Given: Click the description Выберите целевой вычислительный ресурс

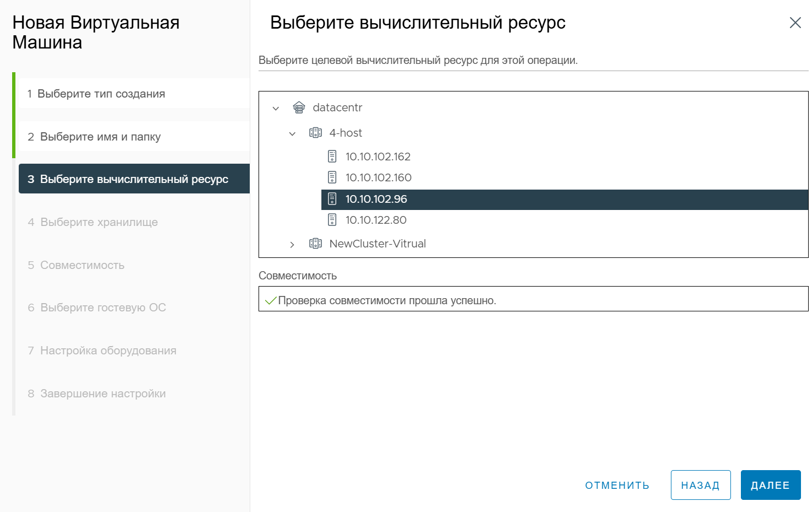Looking at the screenshot, I should point(418,60).
